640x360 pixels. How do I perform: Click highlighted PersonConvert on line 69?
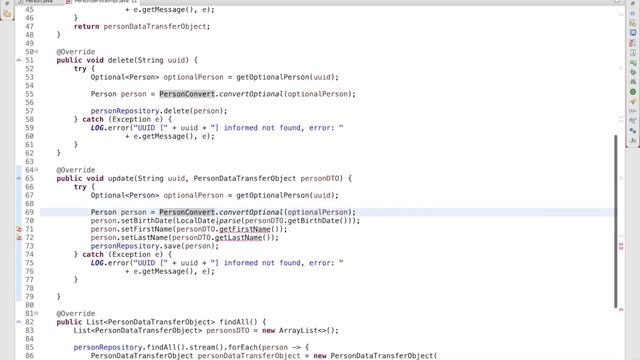click(x=187, y=212)
